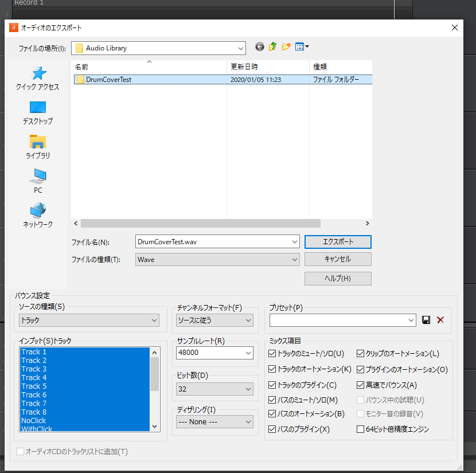The width and height of the screenshot is (476, 473).
Task: Open the サンプルレート 48000 dropdown
Action: coord(214,353)
